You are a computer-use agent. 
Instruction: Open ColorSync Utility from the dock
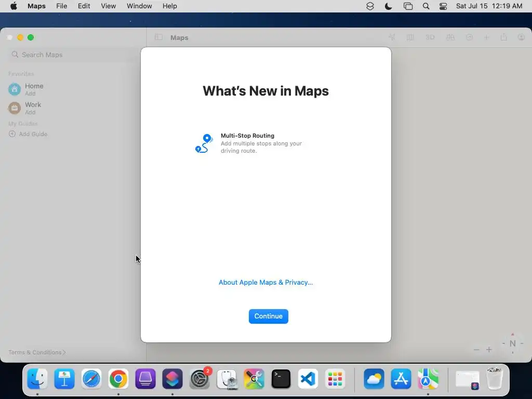click(254, 379)
